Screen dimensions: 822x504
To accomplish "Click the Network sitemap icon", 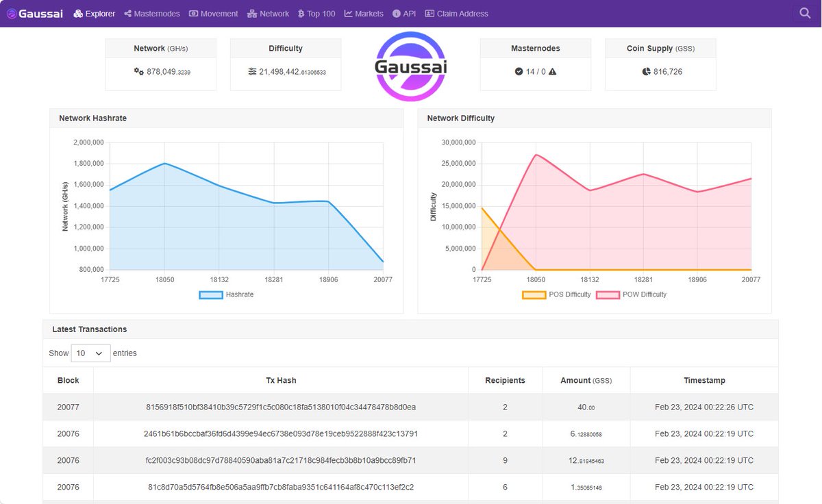I will [252, 14].
